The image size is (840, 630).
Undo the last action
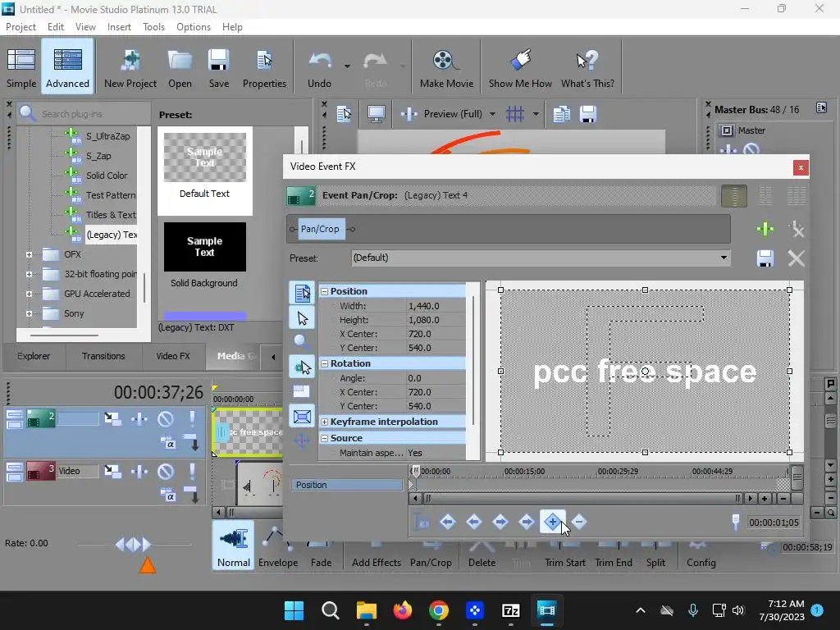[319, 68]
